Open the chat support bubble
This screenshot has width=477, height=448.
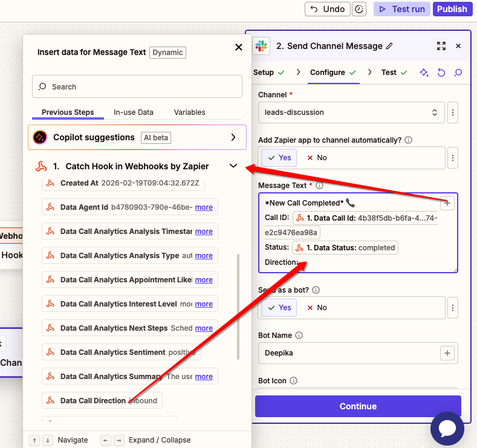pos(447,429)
